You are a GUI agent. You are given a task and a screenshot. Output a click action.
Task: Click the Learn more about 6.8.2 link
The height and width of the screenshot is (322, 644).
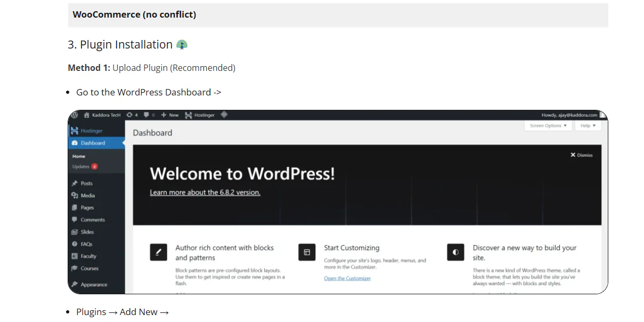[x=206, y=192]
